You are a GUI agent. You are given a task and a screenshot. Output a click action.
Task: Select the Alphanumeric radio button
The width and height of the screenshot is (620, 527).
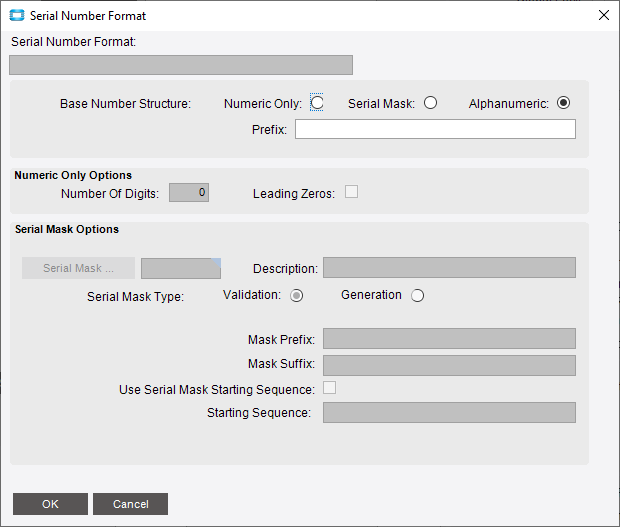(563, 103)
